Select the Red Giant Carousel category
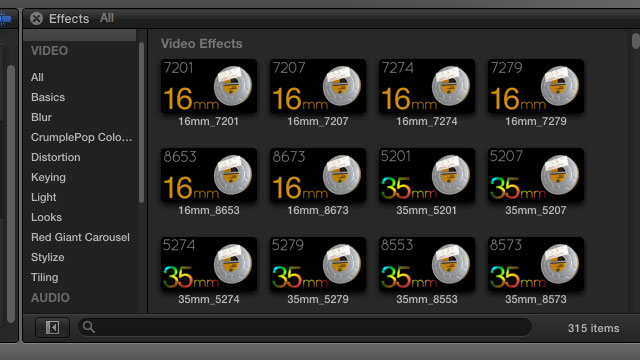 coord(80,237)
